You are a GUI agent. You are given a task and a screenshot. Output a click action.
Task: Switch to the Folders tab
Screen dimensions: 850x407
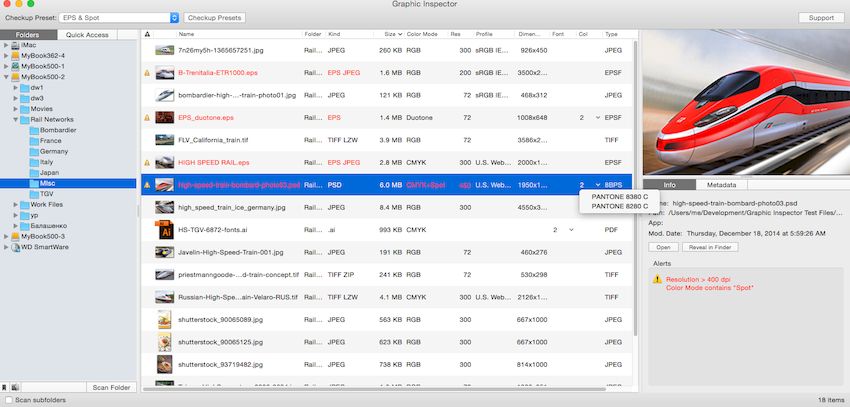pyautogui.click(x=27, y=35)
